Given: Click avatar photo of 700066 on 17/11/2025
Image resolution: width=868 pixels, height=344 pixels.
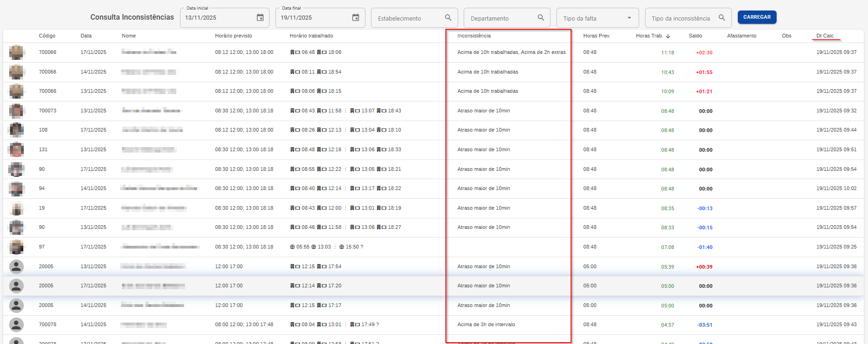Looking at the screenshot, I should (x=16, y=53).
